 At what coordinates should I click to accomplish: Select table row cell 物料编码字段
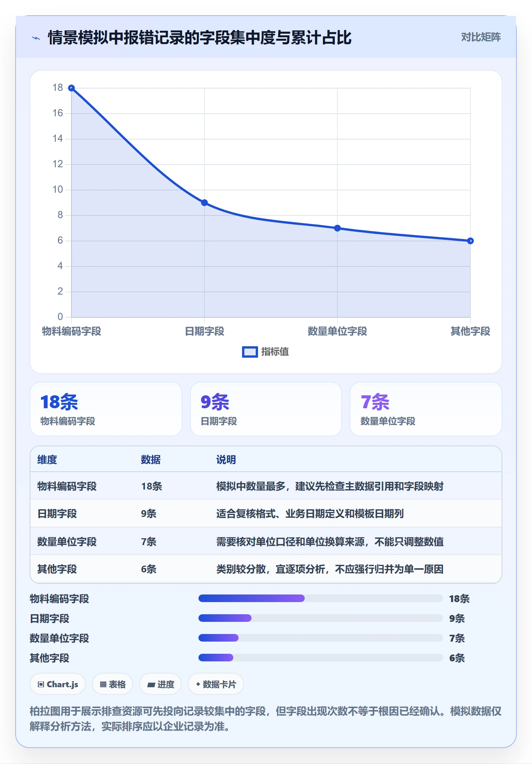pyautogui.click(x=67, y=487)
